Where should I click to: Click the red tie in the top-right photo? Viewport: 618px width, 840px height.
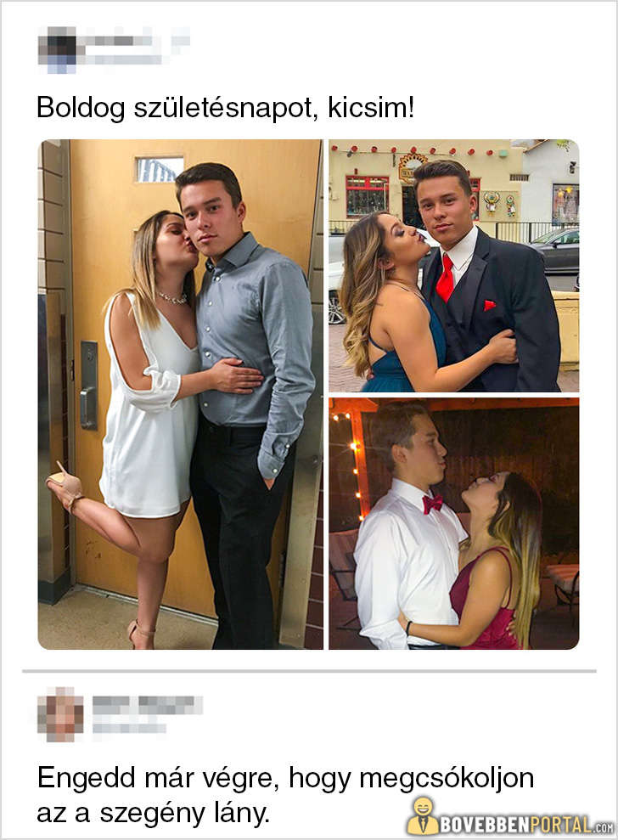(x=445, y=278)
